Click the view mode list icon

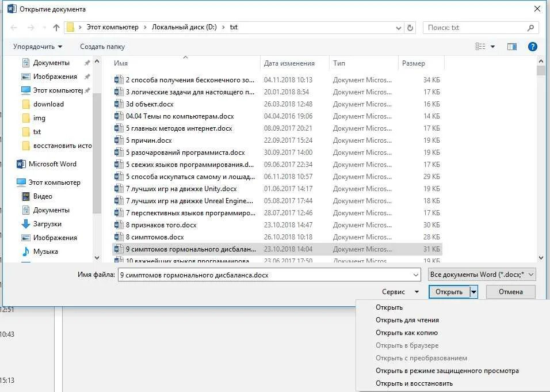tap(480, 46)
